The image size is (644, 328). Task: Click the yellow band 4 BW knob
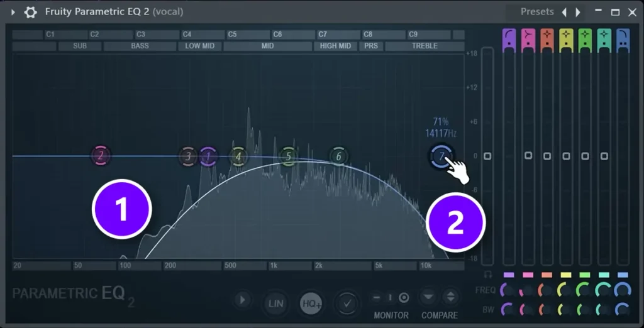[565, 309]
